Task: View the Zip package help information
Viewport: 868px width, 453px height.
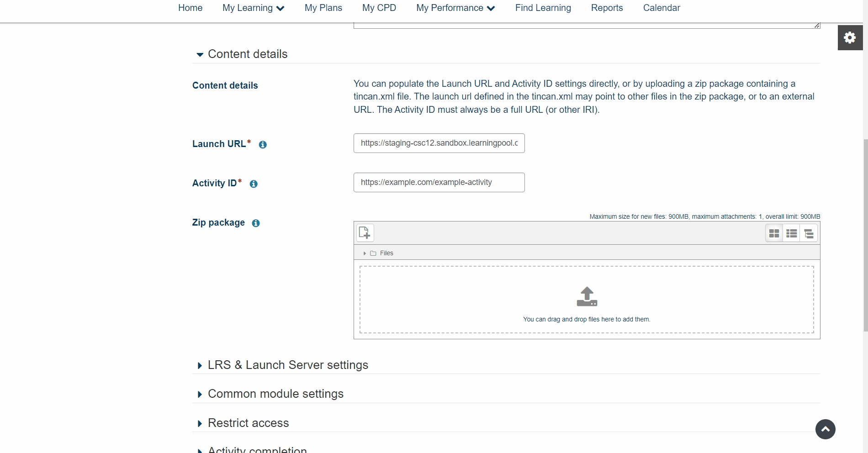Action: [255, 223]
